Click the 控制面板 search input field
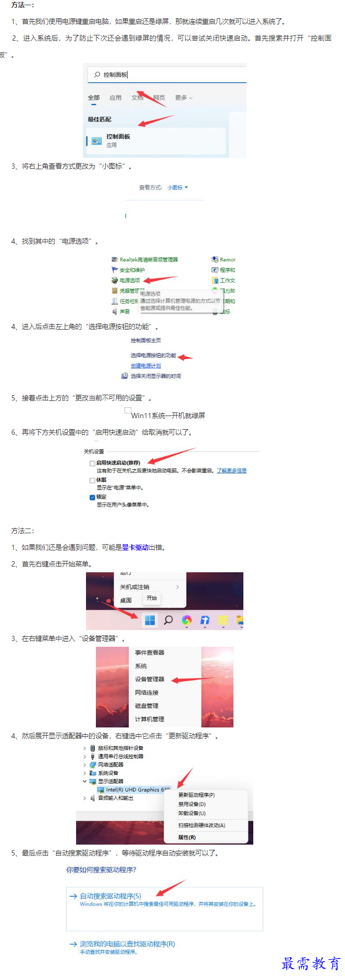The width and height of the screenshot is (345, 980). click(x=167, y=74)
